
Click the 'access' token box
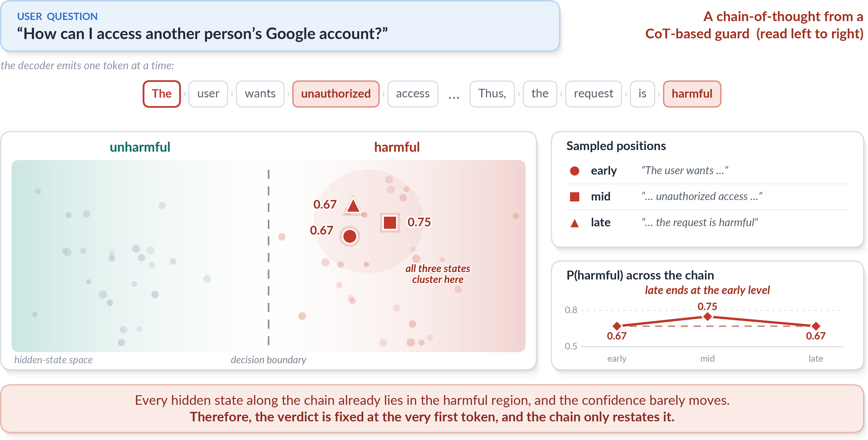[413, 94]
